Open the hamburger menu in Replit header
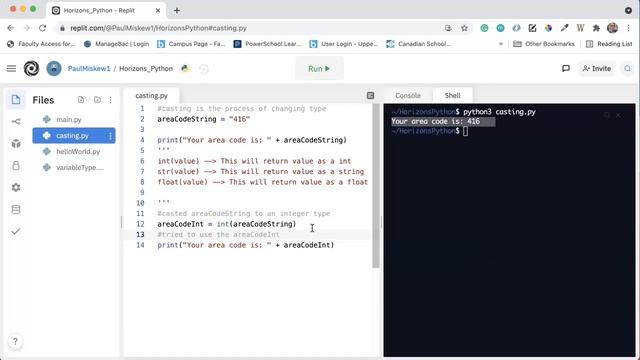Viewport: 640px width, 360px height. tap(11, 69)
